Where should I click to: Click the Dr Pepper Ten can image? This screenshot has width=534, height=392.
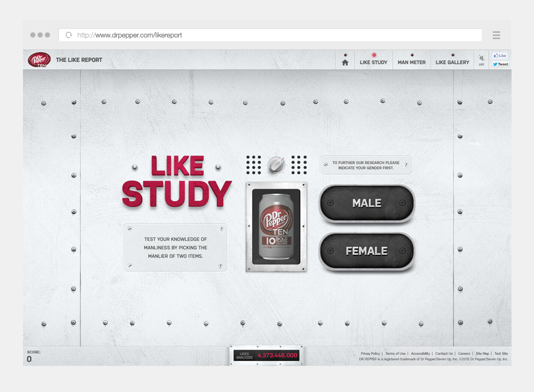(x=276, y=227)
